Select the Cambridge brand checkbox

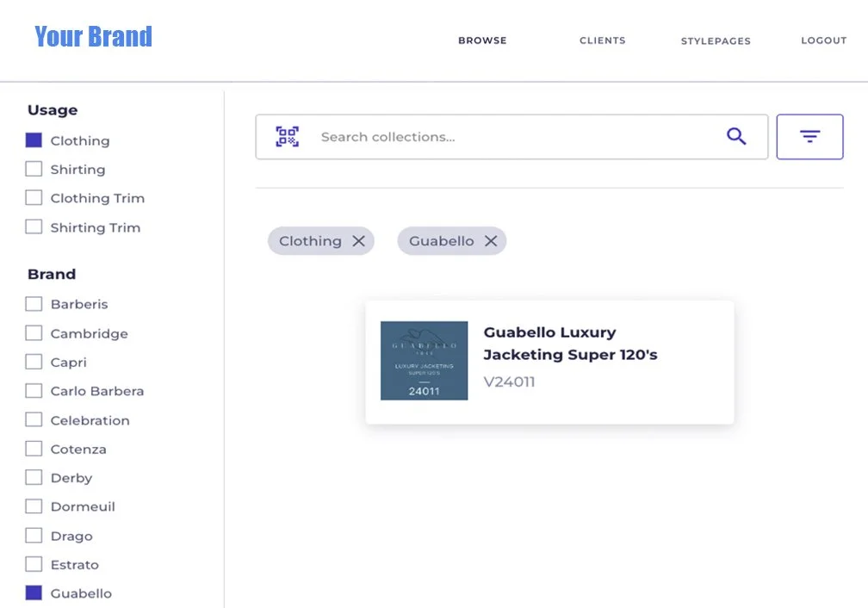tap(34, 332)
